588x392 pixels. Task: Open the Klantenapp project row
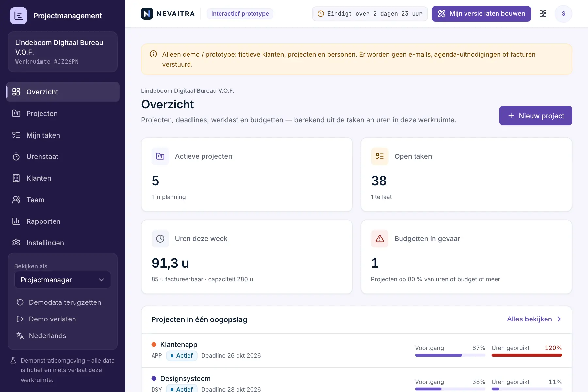[356, 350]
